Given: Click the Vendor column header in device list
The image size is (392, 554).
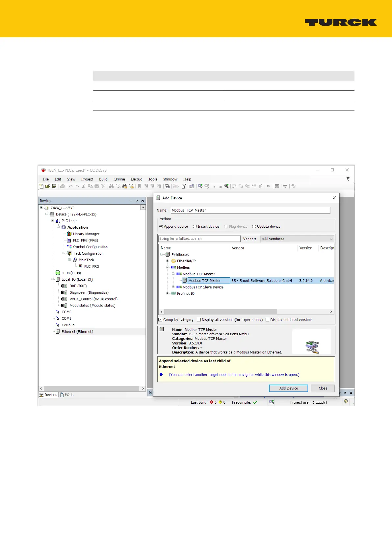Looking at the screenshot, I should 238,248.
